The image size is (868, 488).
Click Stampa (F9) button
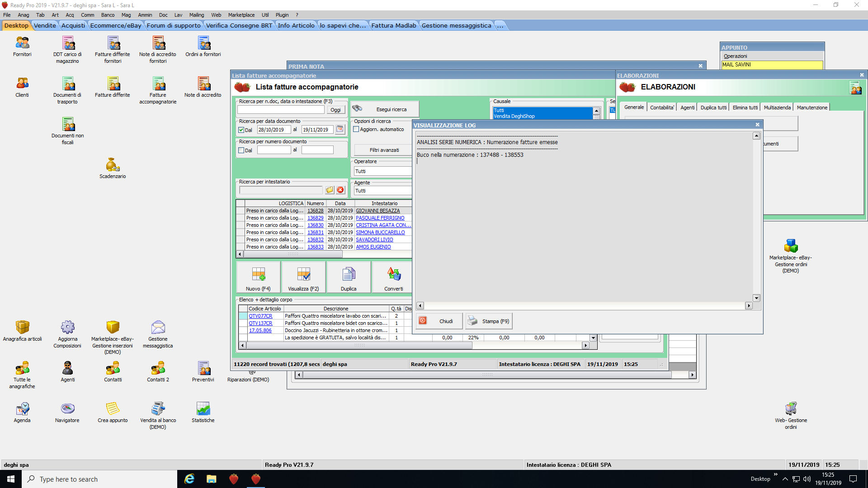(x=489, y=321)
